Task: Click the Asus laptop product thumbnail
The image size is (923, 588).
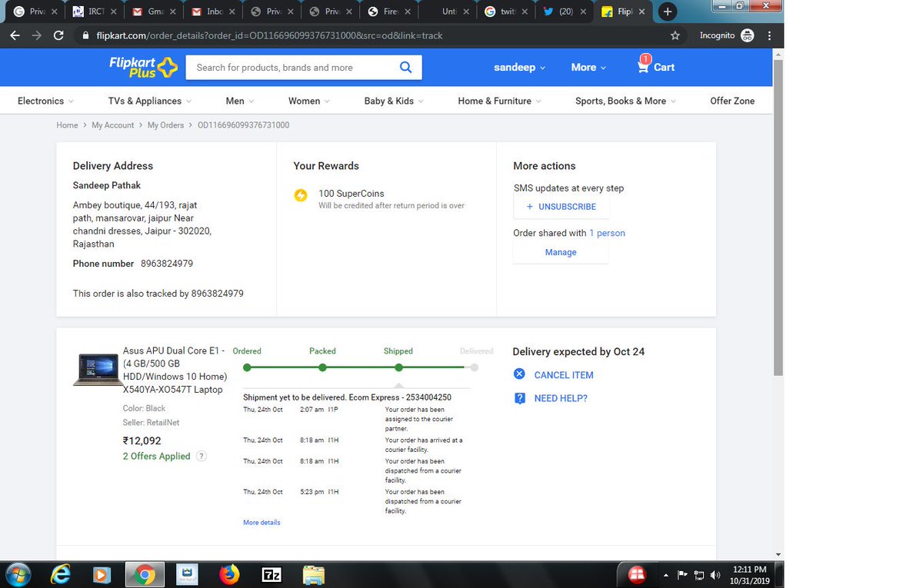Action: coord(98,370)
